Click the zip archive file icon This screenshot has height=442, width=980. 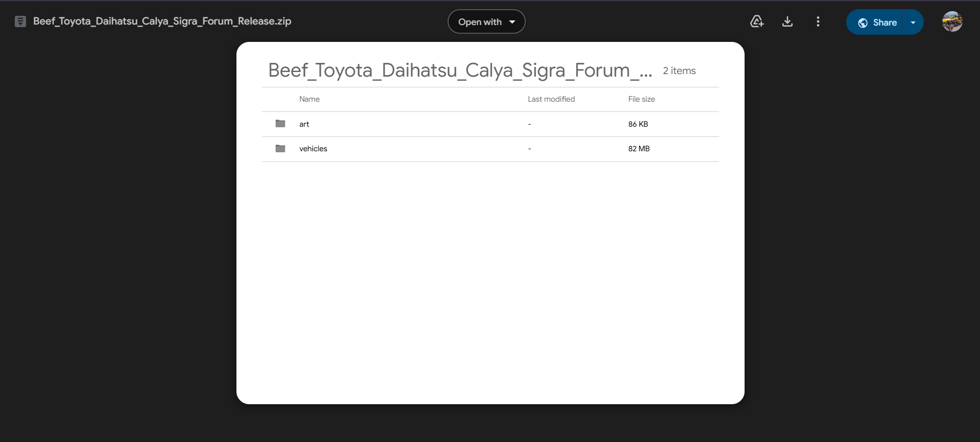pos(20,21)
